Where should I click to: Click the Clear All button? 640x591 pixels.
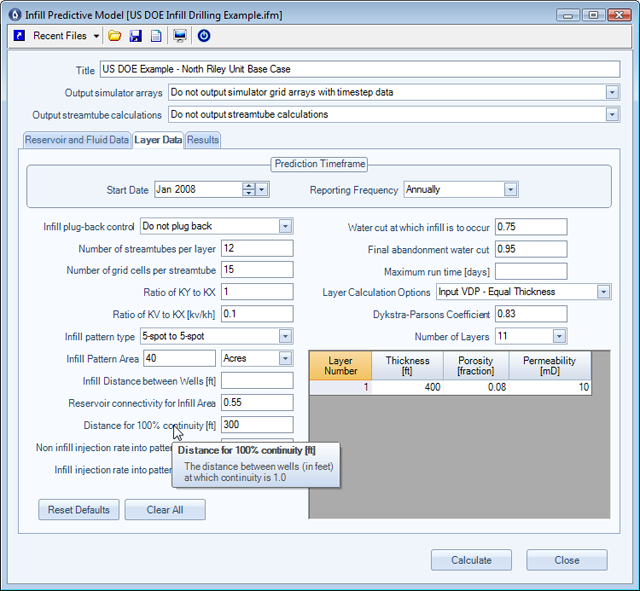coord(165,510)
